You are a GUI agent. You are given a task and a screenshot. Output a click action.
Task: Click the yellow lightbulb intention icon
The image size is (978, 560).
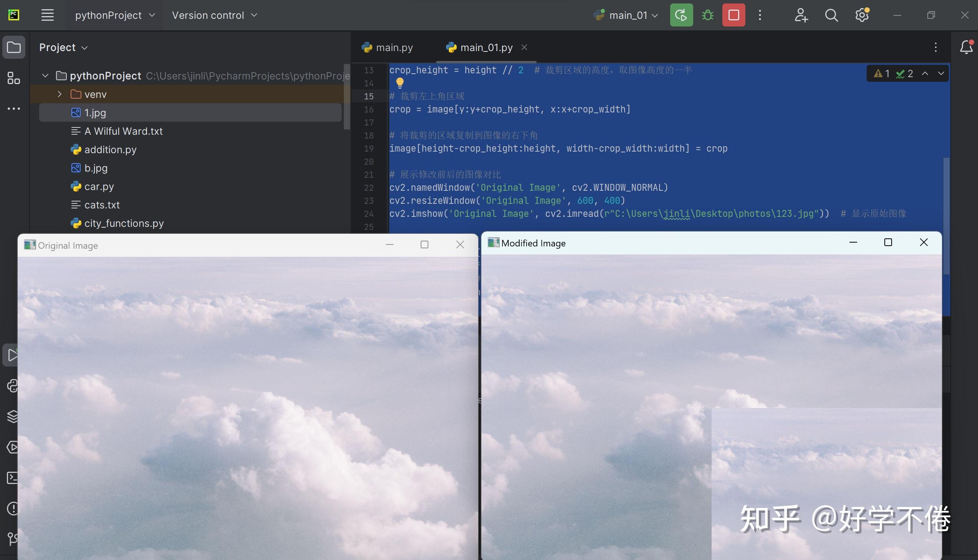[400, 82]
